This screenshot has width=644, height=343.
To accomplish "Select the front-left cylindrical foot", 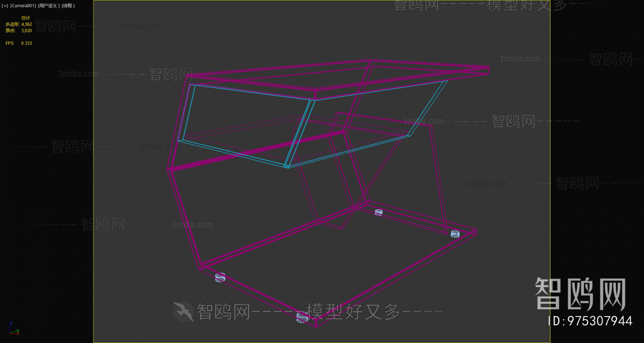I will click(x=220, y=277).
